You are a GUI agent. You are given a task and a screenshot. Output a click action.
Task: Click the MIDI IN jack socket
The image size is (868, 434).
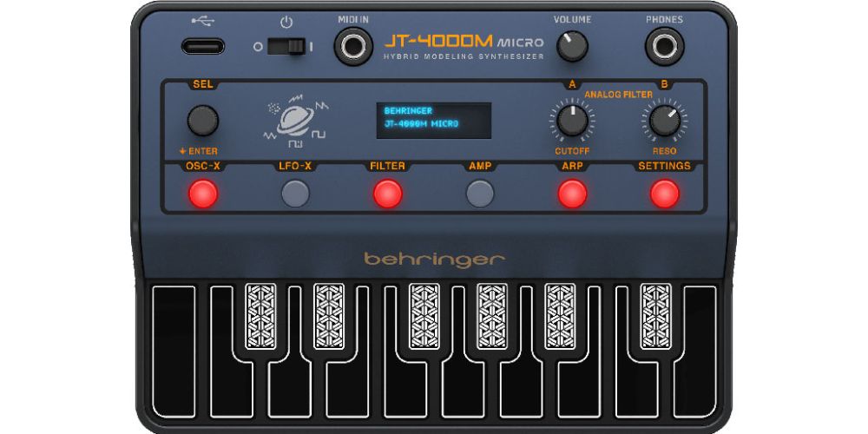pyautogui.click(x=353, y=47)
